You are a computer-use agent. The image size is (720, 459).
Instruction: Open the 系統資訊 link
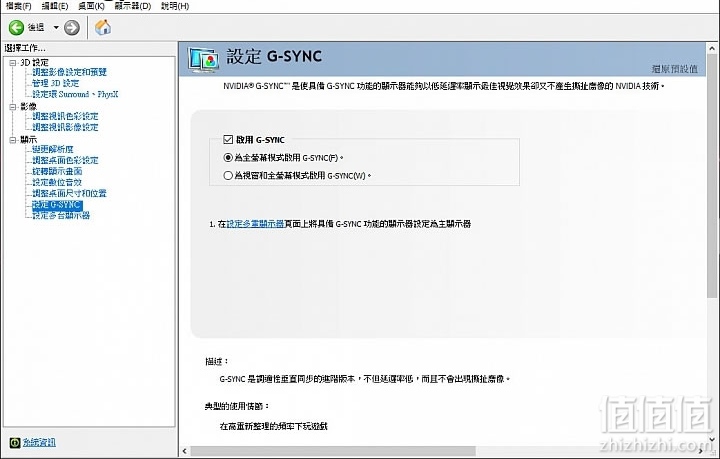pyautogui.click(x=39, y=442)
